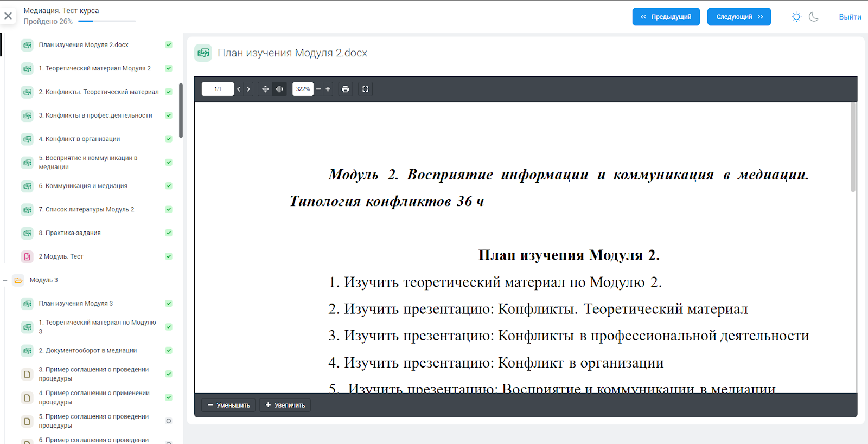Click the icon for '2. Документооборот в медиации'
The height and width of the screenshot is (444, 868).
coord(27,351)
